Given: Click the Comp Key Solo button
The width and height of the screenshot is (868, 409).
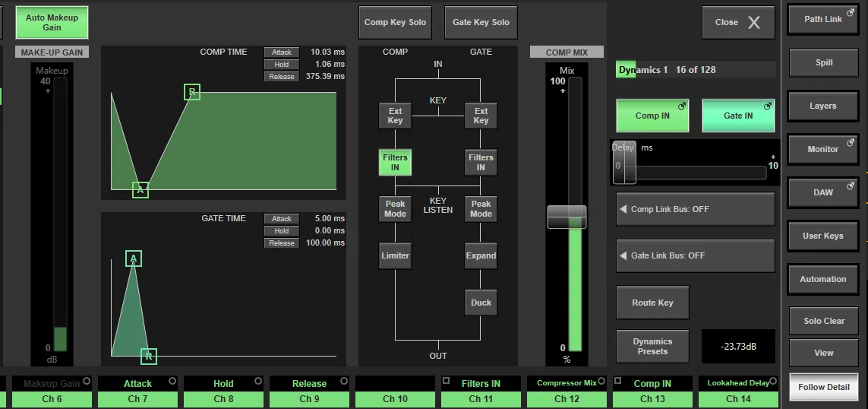Looking at the screenshot, I should [395, 22].
